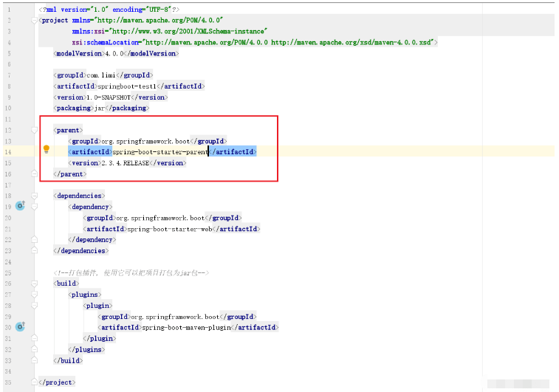Collapse the dependency fold on line 19
Image resolution: width=559 pixels, height=392 pixels.
34,207
